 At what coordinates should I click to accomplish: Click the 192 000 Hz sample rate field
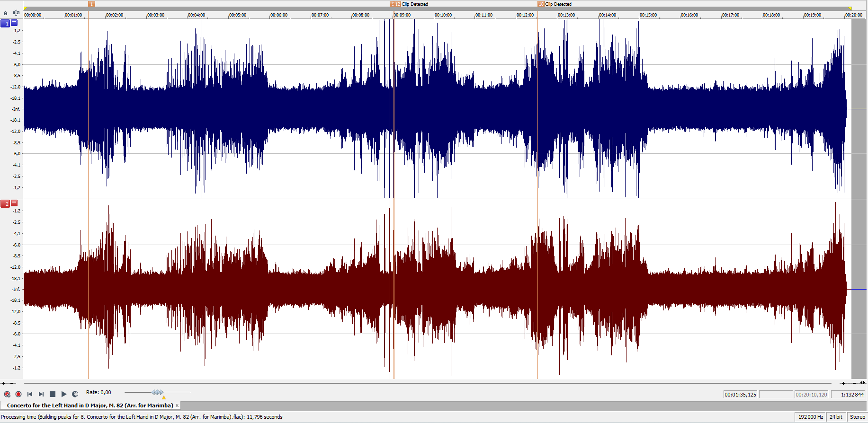(810, 417)
